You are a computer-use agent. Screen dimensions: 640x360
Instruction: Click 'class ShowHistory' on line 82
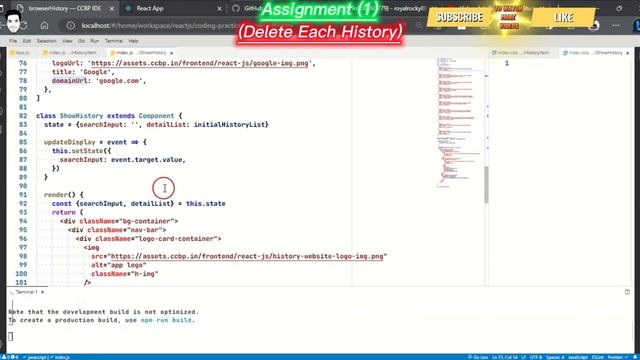69,116
